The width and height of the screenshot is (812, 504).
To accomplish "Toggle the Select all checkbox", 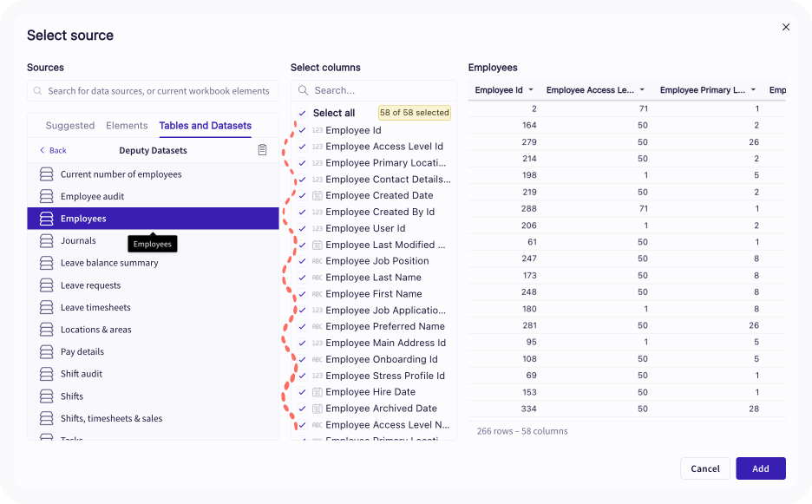I will tap(303, 113).
